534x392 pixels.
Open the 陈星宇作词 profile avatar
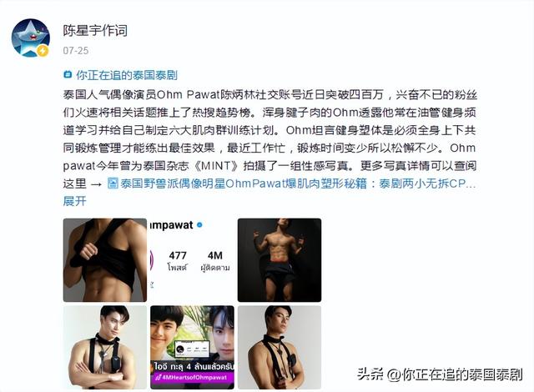click(31, 38)
